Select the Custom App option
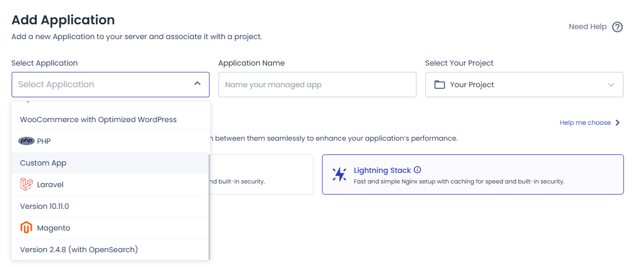 click(43, 163)
